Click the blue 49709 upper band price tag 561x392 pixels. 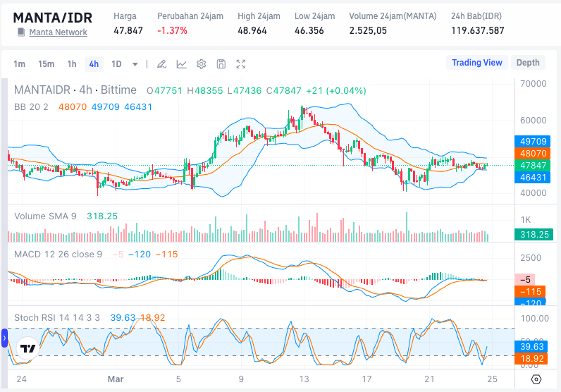click(532, 142)
